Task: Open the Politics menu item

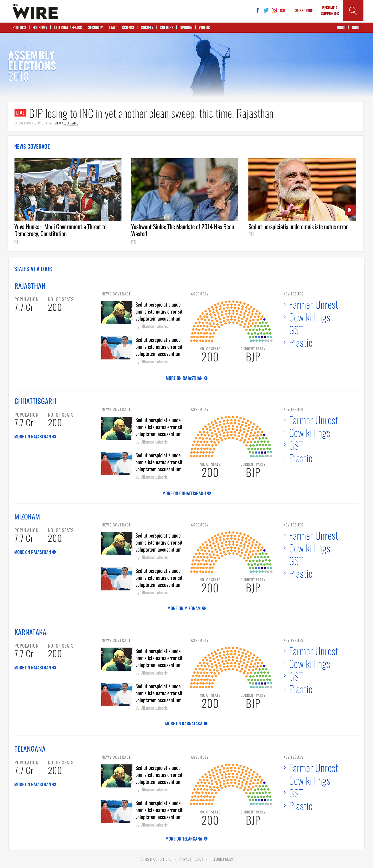Action: pyautogui.click(x=19, y=28)
